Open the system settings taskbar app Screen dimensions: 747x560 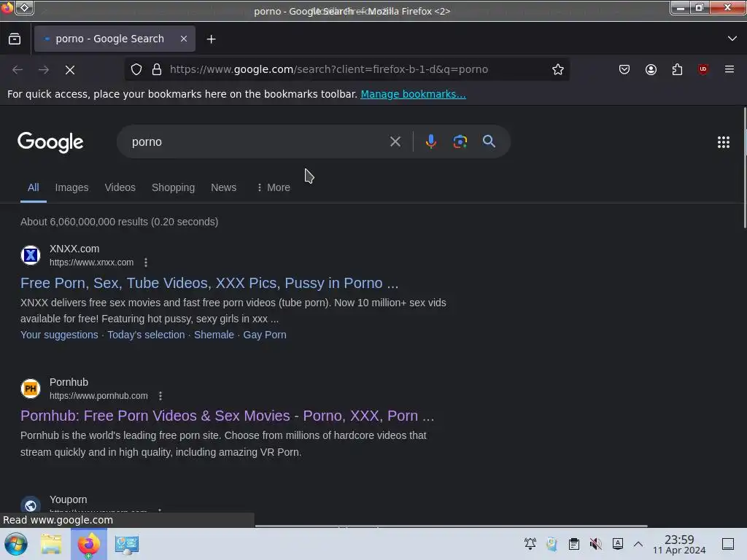pyautogui.click(x=127, y=544)
